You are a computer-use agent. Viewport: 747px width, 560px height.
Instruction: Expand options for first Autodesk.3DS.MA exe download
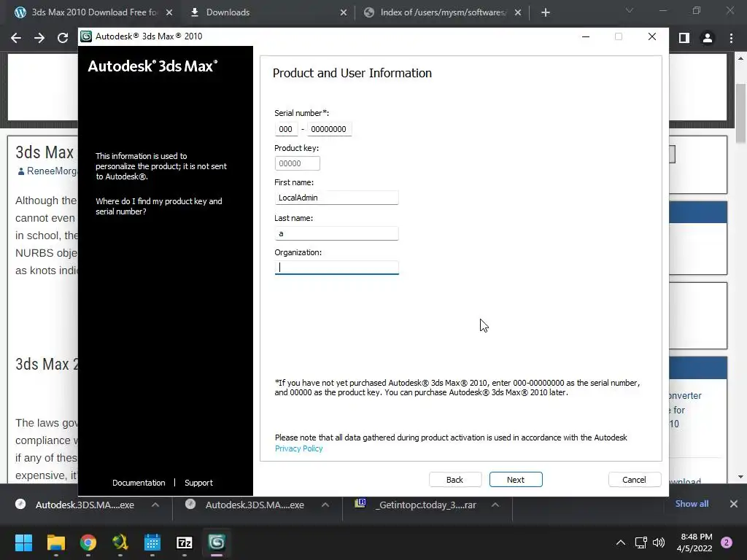pyautogui.click(x=155, y=505)
